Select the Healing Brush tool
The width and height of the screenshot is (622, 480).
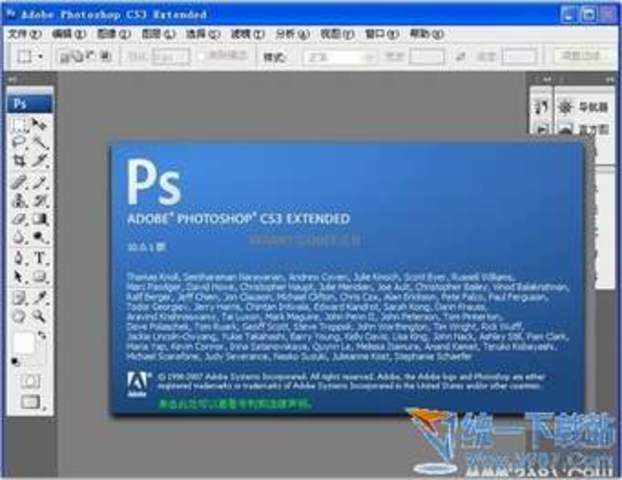coord(18,182)
